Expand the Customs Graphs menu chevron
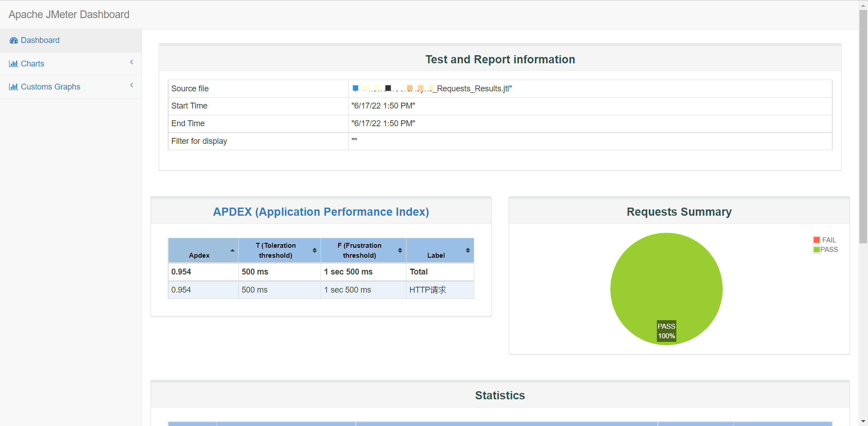Viewport: 868px width, 426px height. 132,85
